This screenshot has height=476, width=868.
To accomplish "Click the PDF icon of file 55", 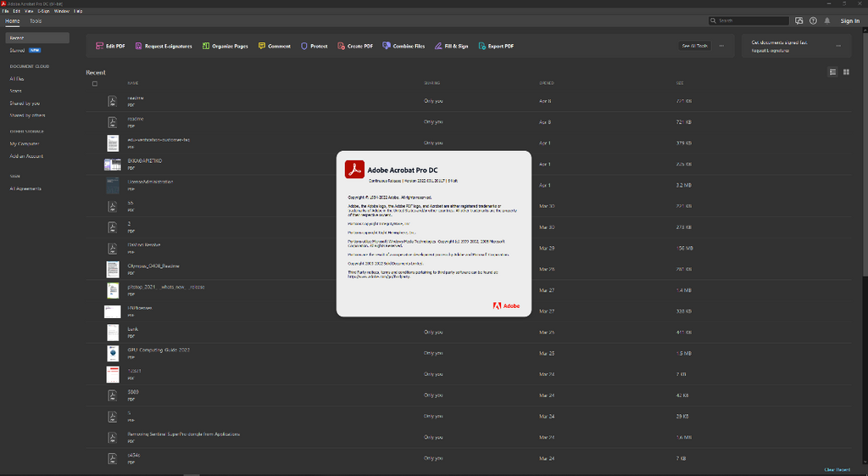I will coord(113,206).
